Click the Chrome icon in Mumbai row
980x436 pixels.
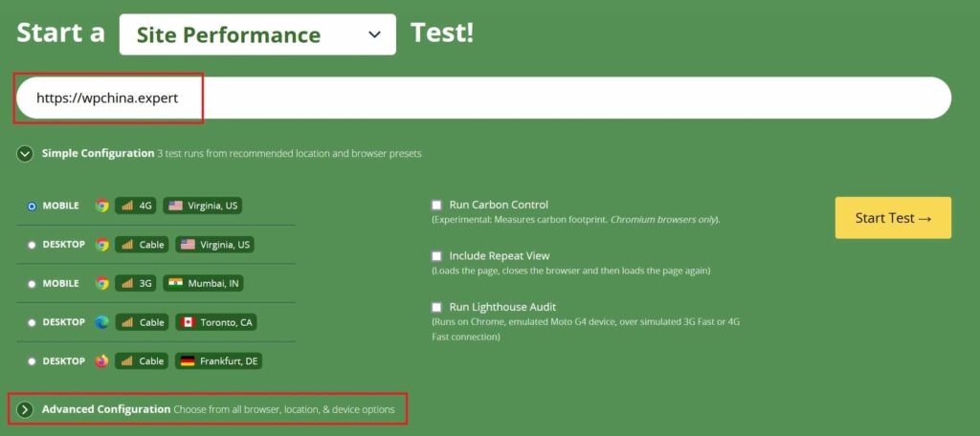pos(101,284)
